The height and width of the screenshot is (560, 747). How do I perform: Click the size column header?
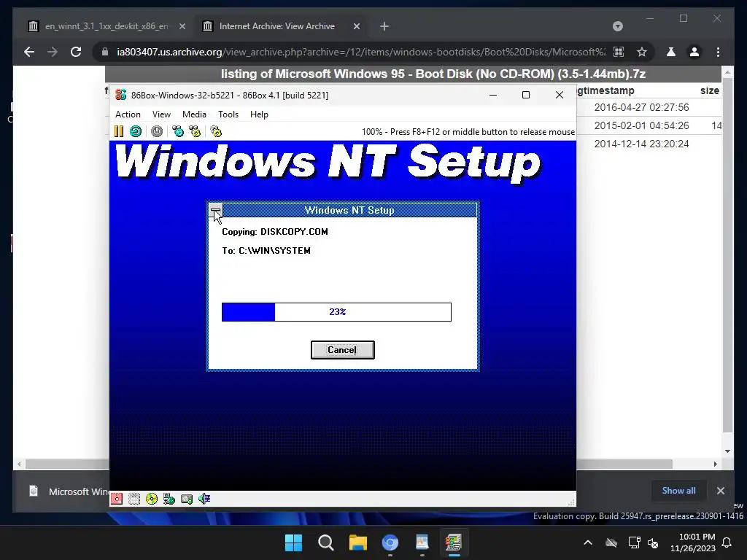tap(709, 90)
